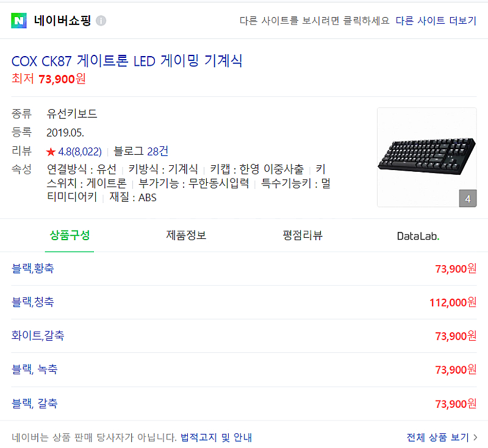This screenshot has width=488, height=448.
Task: Click 재질 : ABS attribute
Action: coord(133,197)
